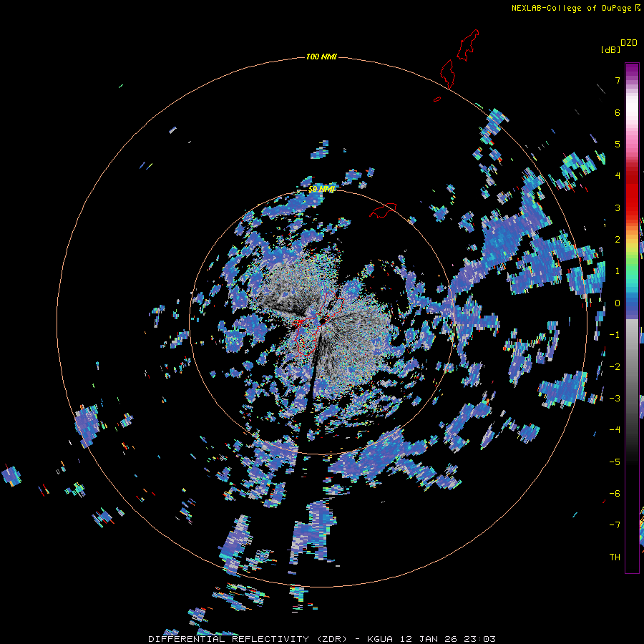Click the -5 value on the scale
This screenshot has height=644, width=644.
pyautogui.click(x=615, y=462)
